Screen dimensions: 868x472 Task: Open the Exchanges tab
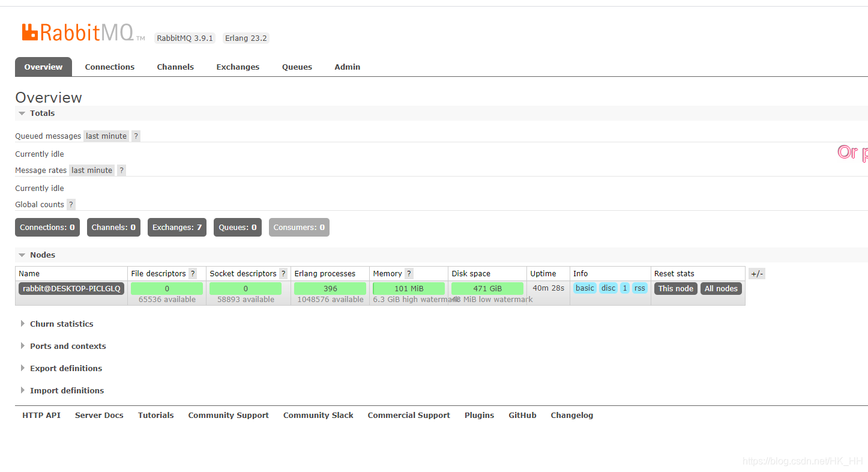(238, 67)
